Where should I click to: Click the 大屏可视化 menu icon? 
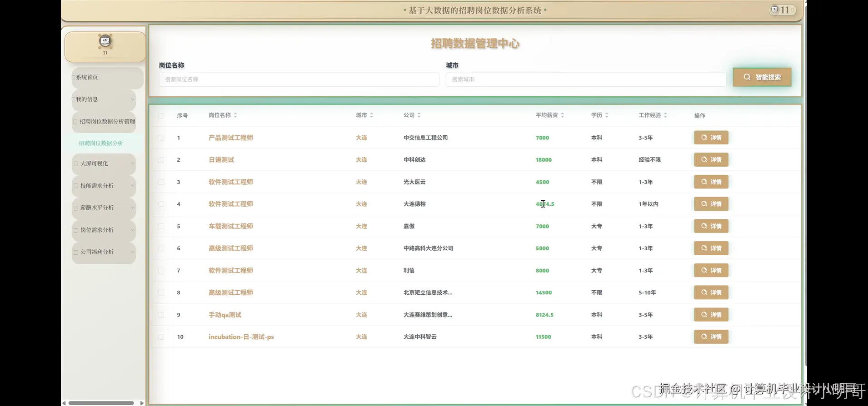point(76,163)
